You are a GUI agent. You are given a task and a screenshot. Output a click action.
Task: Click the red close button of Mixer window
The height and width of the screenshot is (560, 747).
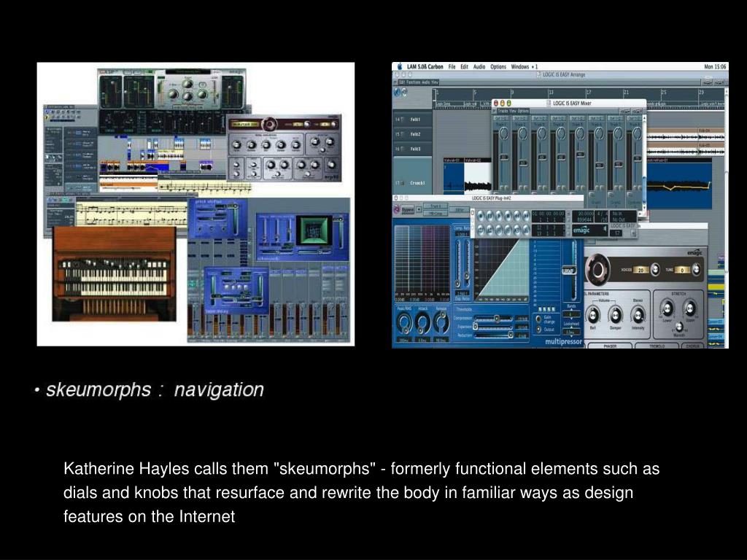tap(496, 103)
